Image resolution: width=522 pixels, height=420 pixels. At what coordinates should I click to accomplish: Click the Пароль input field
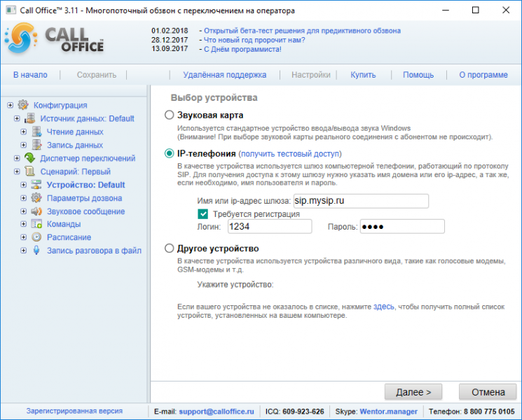click(x=402, y=227)
